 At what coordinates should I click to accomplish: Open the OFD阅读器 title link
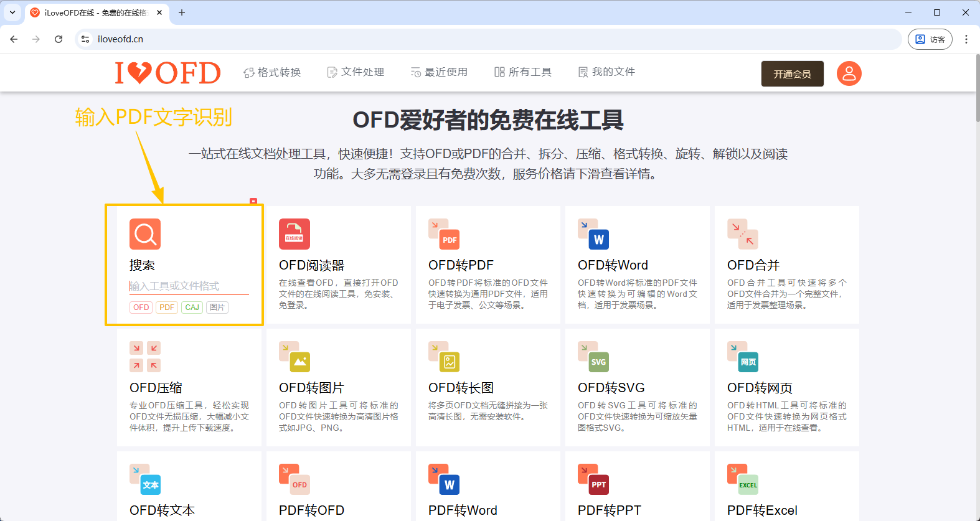312,265
